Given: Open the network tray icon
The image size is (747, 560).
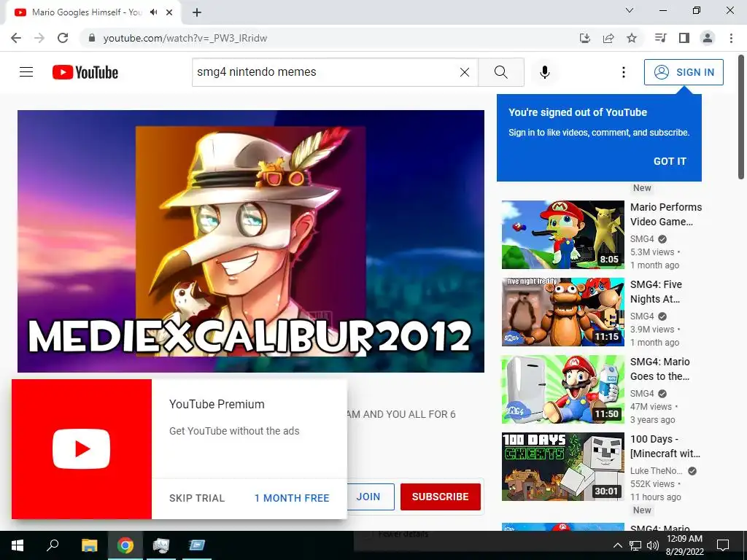Looking at the screenshot, I should [635, 545].
